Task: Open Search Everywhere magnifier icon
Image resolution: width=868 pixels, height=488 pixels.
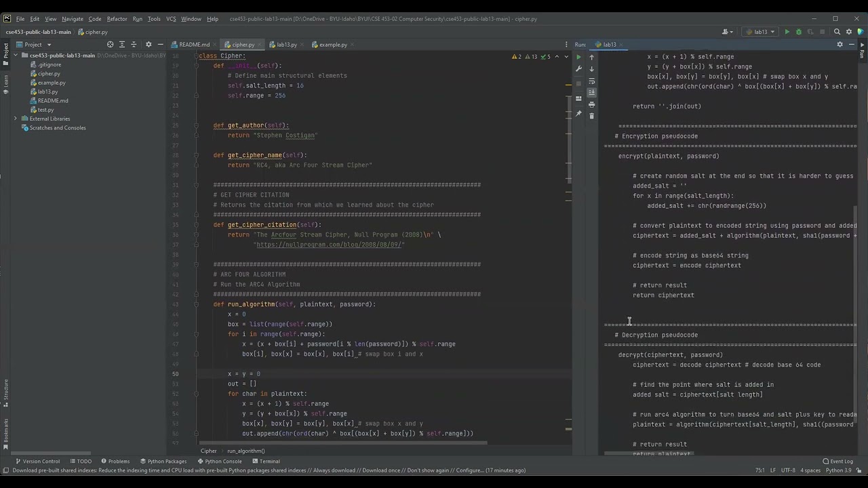Action: (837, 32)
